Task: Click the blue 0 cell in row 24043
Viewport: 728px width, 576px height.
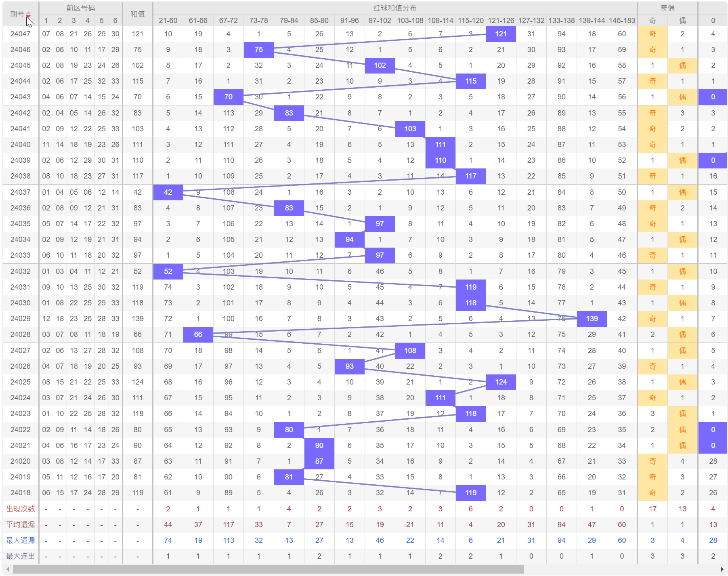Action: coord(713,97)
